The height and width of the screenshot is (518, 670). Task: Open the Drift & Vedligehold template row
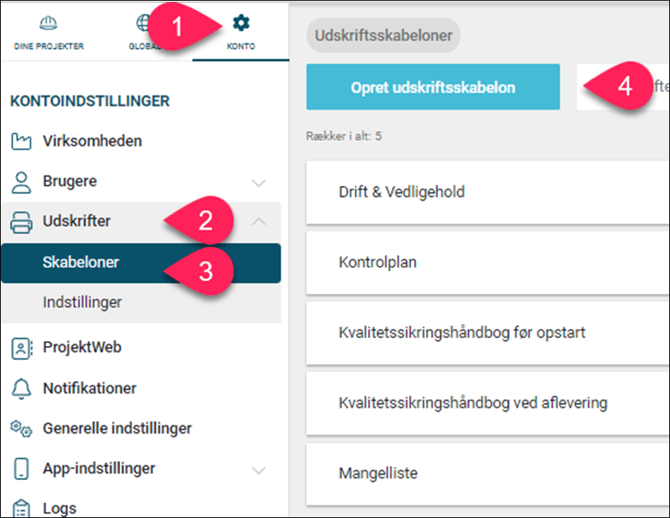(x=402, y=192)
